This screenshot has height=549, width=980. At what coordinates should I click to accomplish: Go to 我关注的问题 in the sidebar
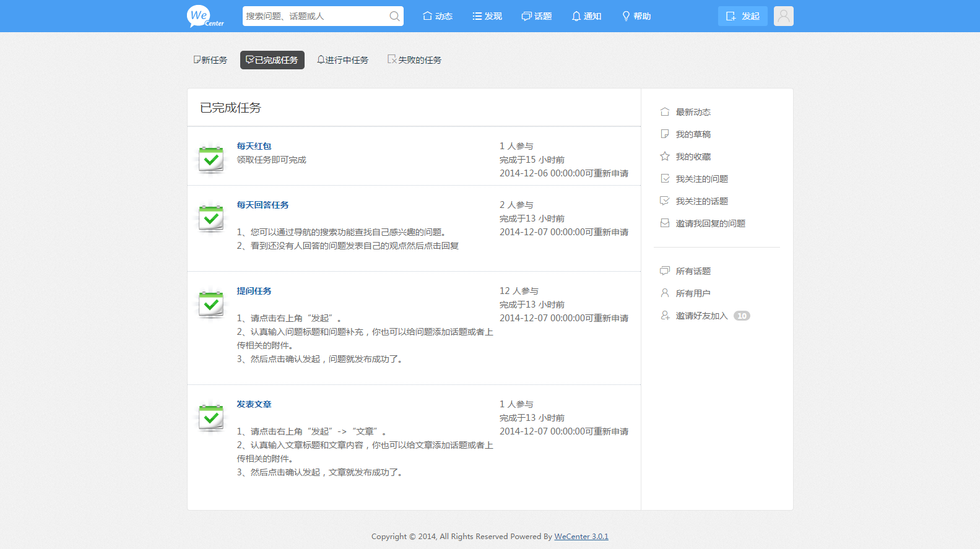point(701,179)
